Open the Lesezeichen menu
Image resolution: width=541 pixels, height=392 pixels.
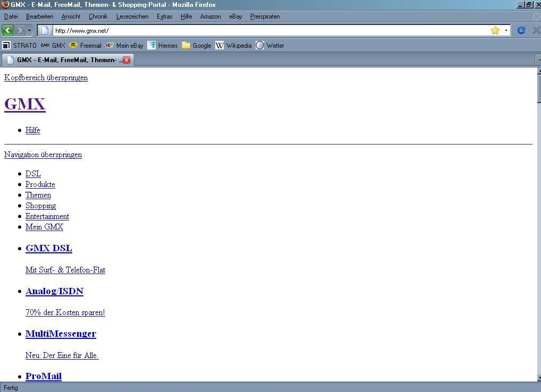point(132,16)
